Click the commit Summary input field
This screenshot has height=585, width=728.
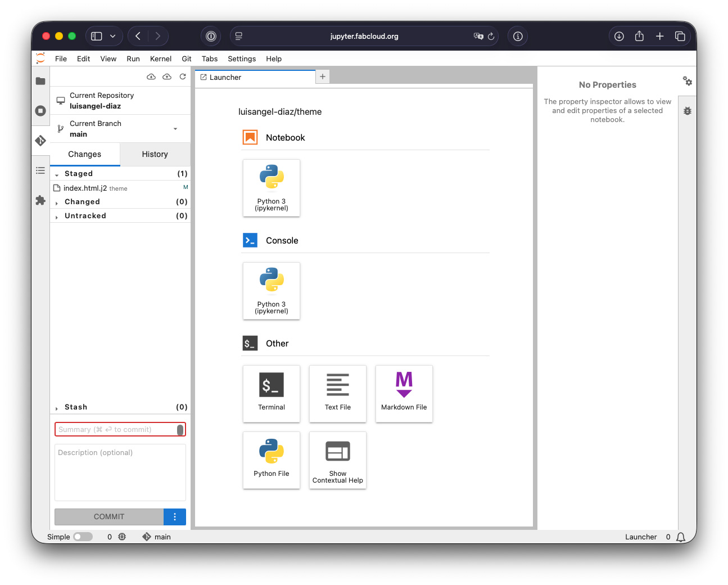coord(116,429)
